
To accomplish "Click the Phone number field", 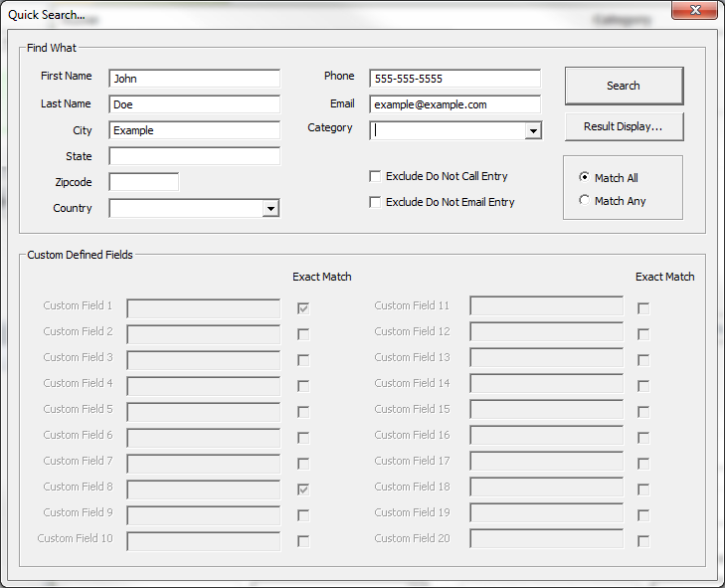I will coord(454,79).
